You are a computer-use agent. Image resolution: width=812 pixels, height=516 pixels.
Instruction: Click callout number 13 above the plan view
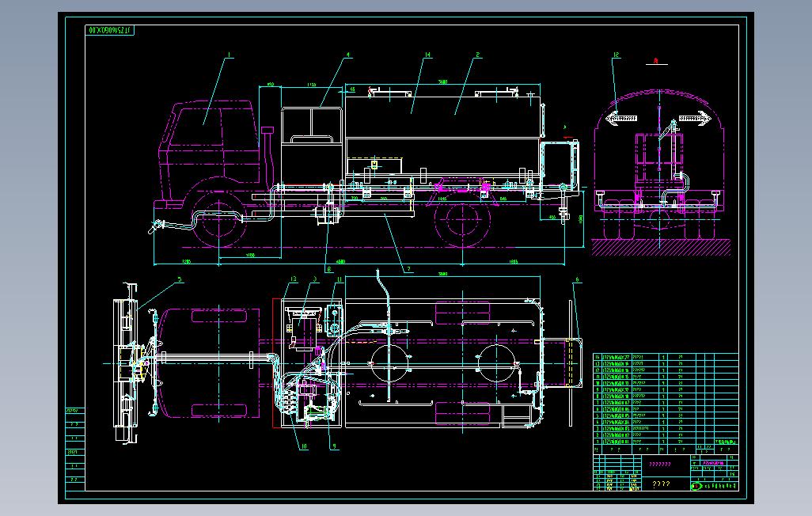pyautogui.click(x=293, y=279)
